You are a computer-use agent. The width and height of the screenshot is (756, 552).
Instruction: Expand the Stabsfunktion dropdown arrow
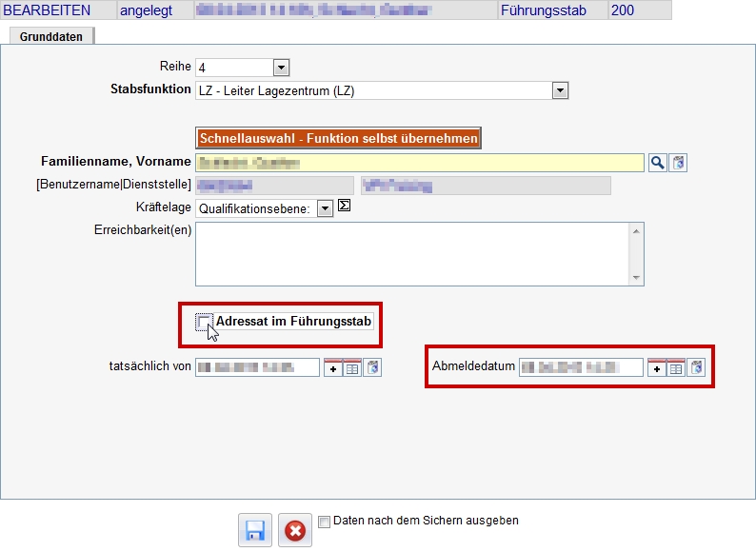(x=560, y=90)
